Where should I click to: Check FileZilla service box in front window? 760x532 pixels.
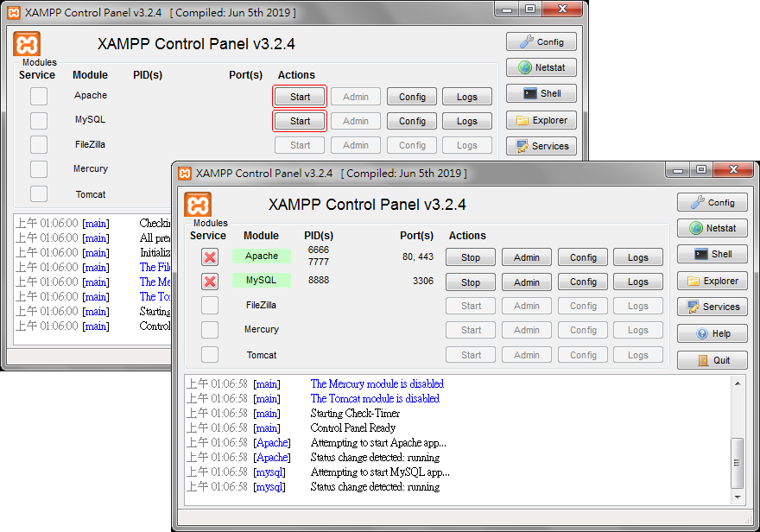pyautogui.click(x=210, y=306)
